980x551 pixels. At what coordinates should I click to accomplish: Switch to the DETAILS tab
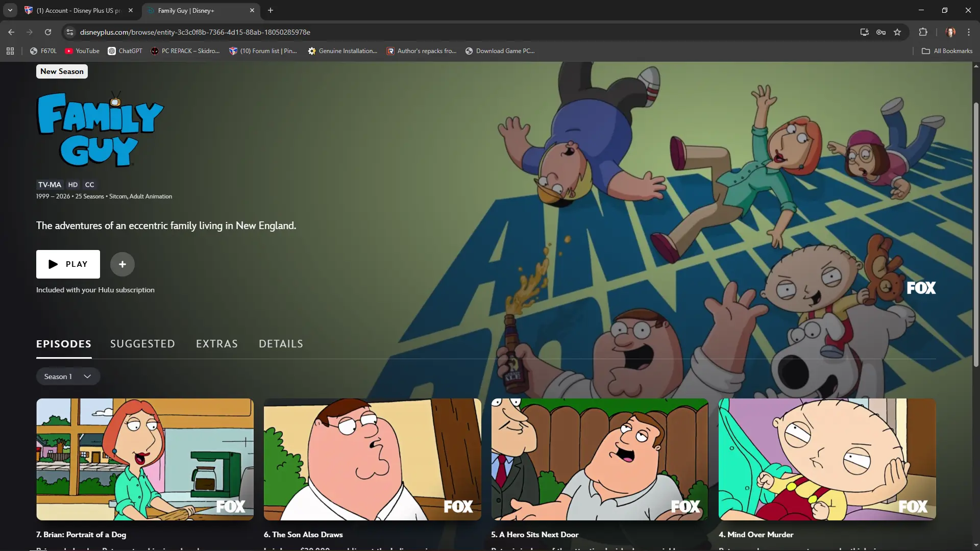281,344
